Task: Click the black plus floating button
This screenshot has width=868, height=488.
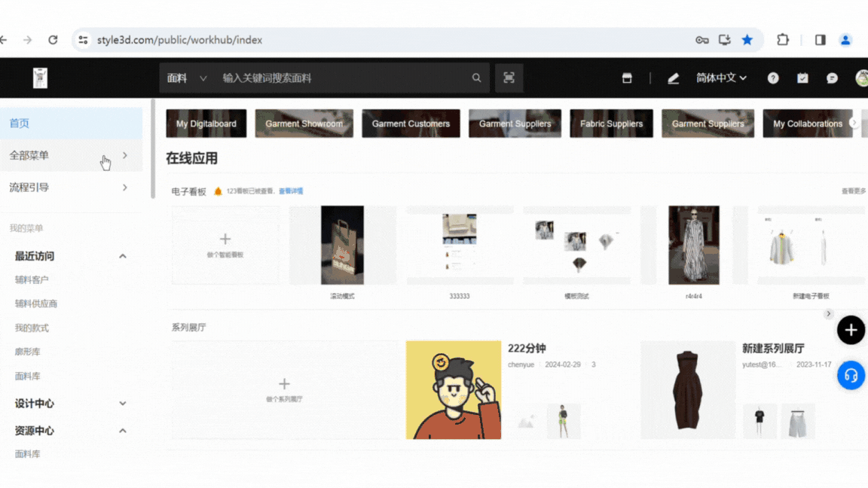Action: click(851, 330)
